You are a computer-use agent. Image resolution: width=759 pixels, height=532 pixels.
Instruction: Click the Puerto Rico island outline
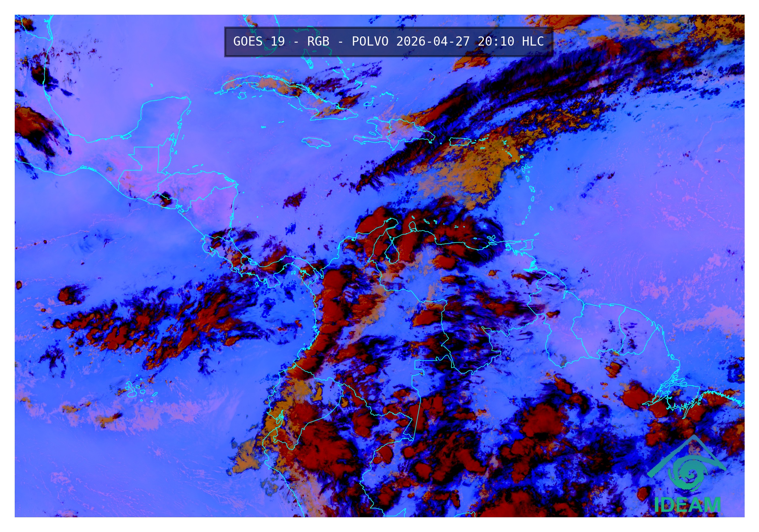pos(461,142)
